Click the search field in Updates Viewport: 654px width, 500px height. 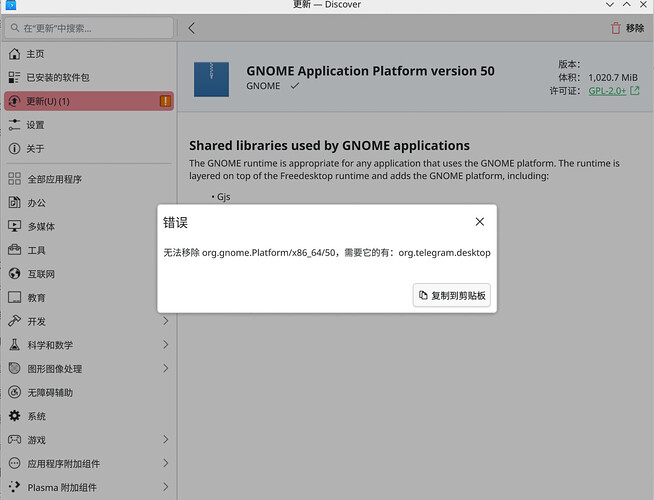coord(89,28)
